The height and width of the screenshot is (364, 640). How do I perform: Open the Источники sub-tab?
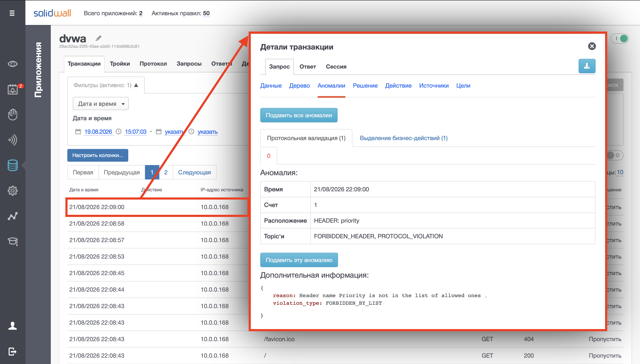point(434,86)
